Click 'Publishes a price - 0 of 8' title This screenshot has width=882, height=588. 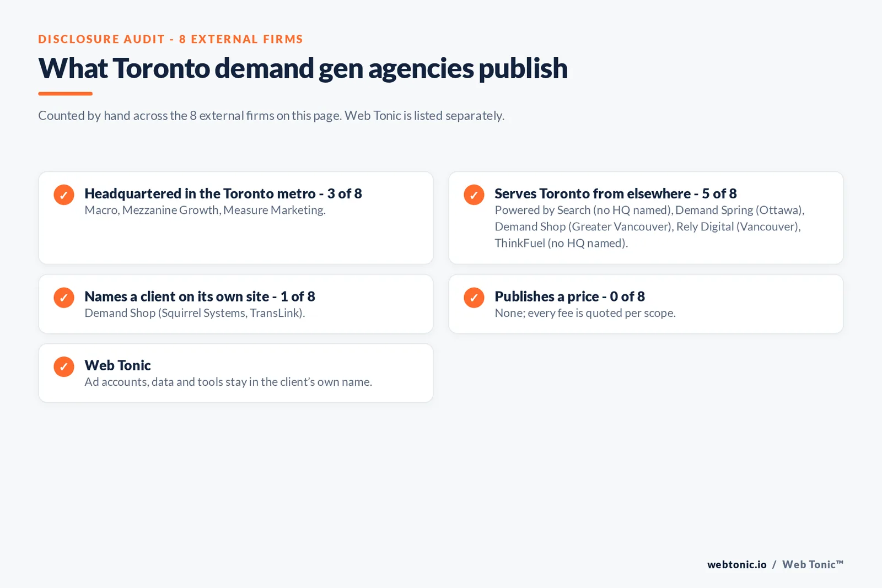pyautogui.click(x=569, y=296)
